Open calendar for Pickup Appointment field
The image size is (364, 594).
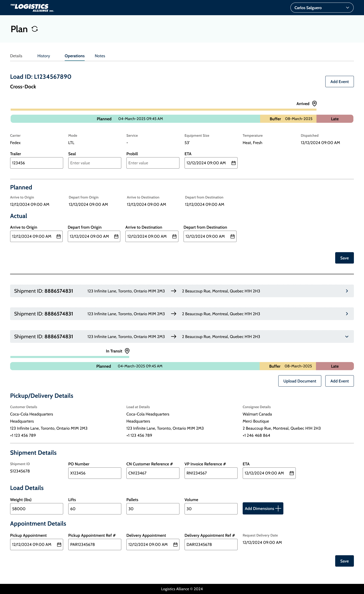(59, 545)
